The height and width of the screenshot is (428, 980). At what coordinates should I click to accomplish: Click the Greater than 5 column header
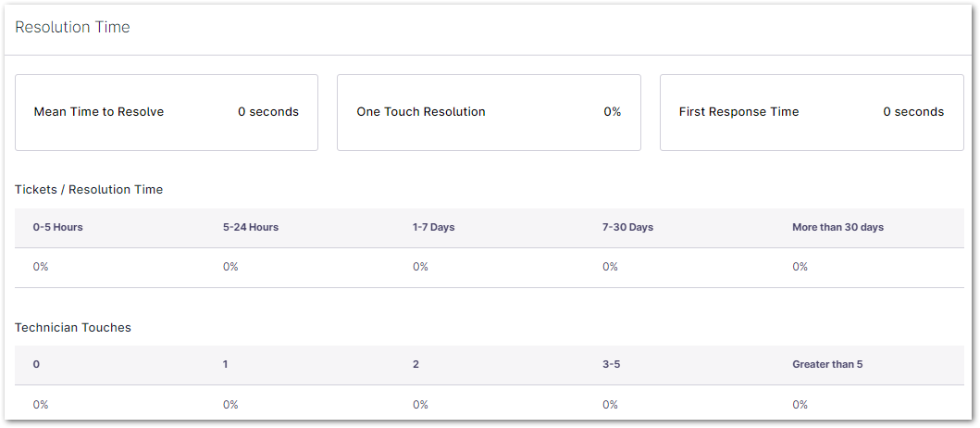tap(827, 365)
